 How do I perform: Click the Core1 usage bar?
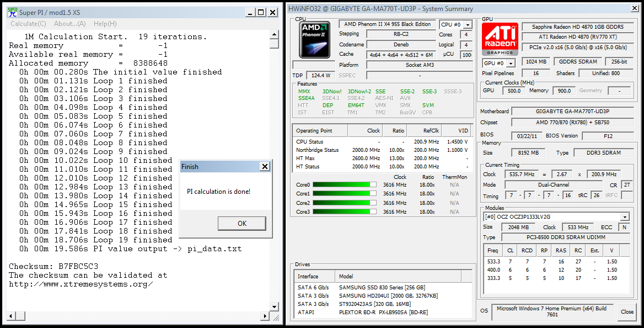pos(344,194)
